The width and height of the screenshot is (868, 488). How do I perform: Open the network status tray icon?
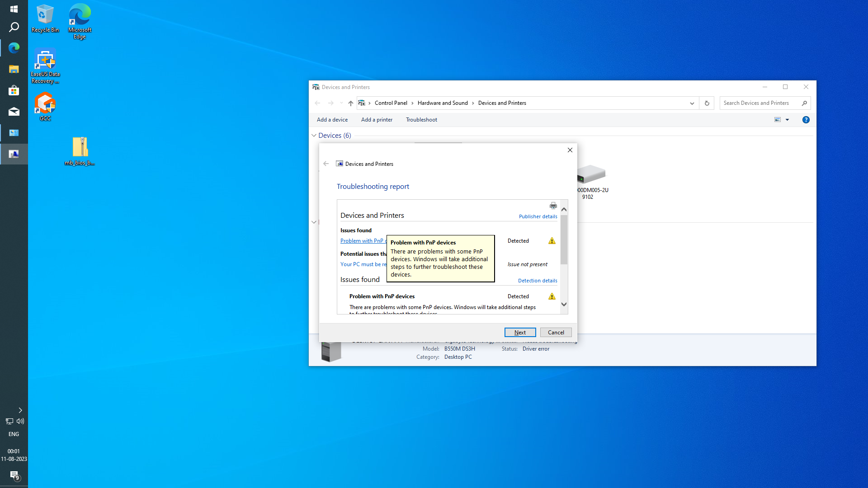click(x=9, y=421)
